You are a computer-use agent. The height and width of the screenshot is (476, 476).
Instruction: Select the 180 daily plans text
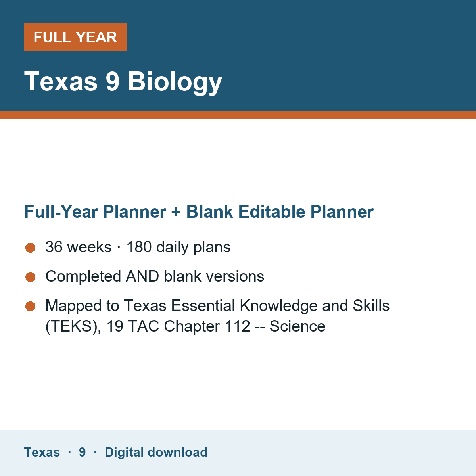click(178, 247)
